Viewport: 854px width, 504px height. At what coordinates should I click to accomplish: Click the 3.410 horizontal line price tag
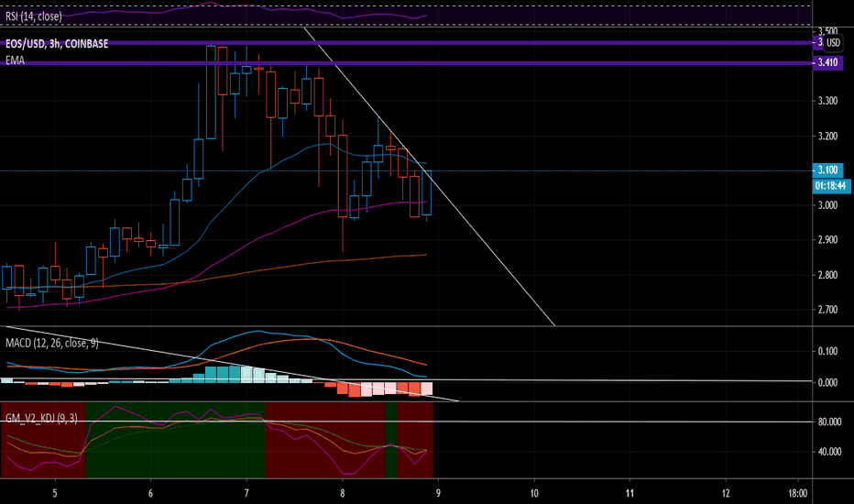[827, 62]
